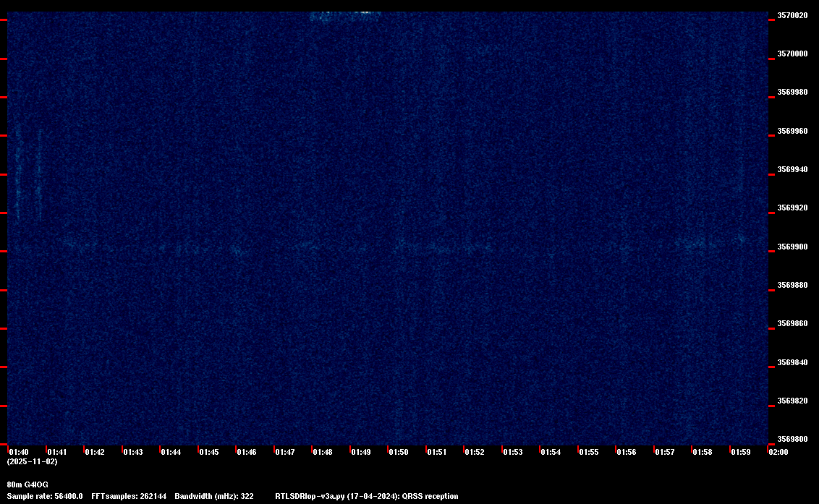Click the 01:49 time axis label
Screen dimensions: 819x504
pyautogui.click(x=361, y=452)
